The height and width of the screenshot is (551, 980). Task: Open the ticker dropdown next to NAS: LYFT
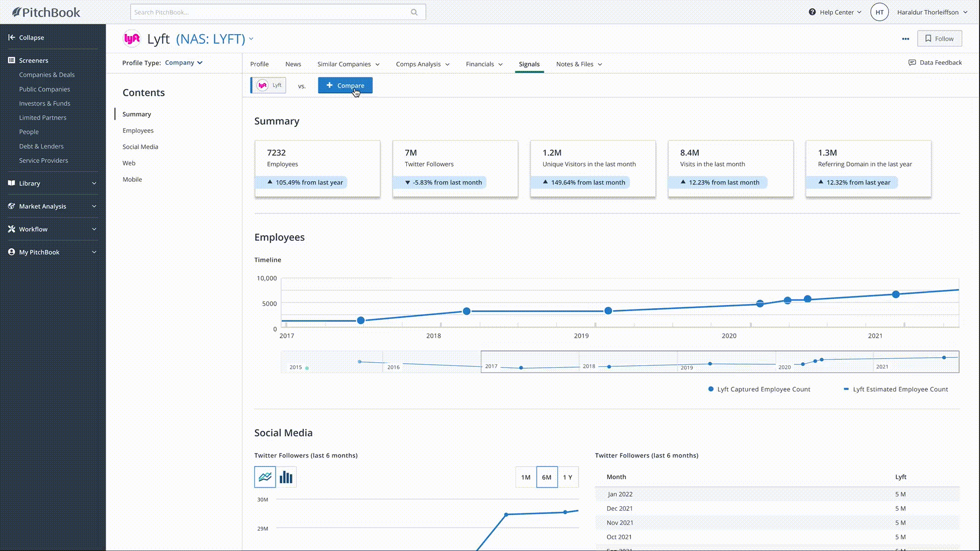tap(251, 39)
